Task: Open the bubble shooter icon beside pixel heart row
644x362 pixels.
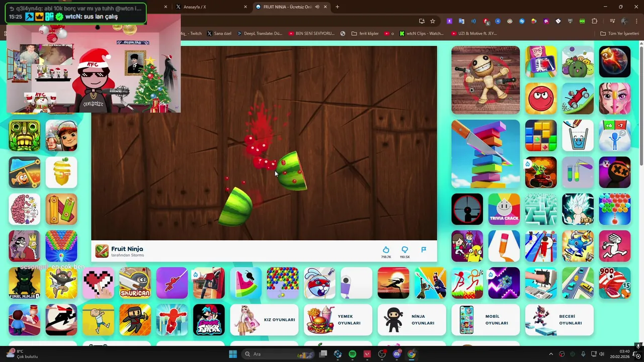Action: click(283, 283)
